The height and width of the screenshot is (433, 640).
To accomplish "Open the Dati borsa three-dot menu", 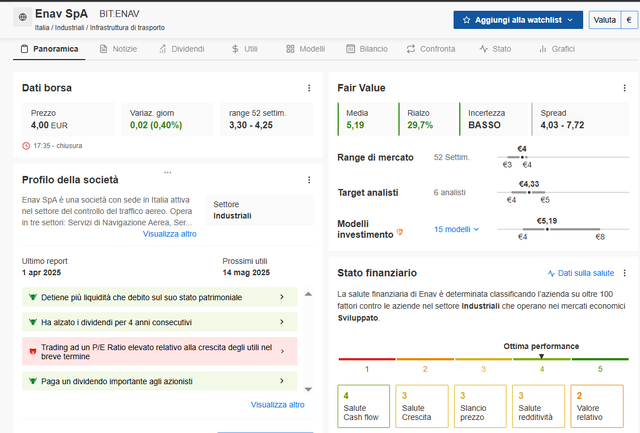I will click(x=309, y=88).
